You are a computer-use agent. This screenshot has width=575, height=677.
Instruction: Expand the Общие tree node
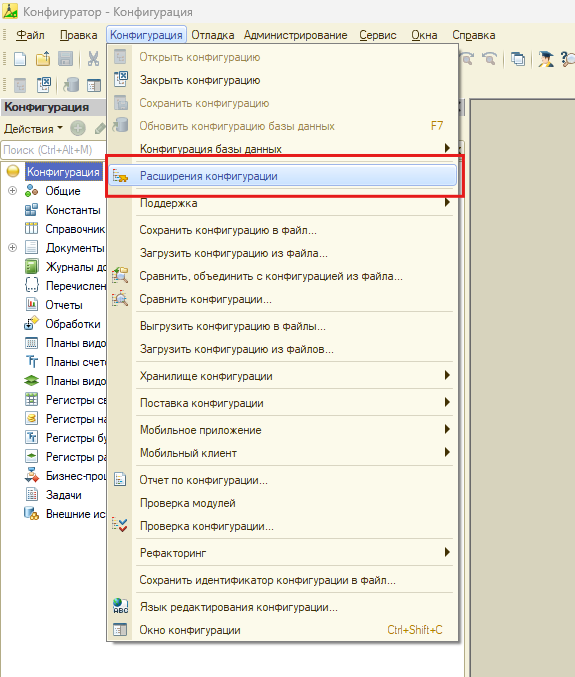13,190
